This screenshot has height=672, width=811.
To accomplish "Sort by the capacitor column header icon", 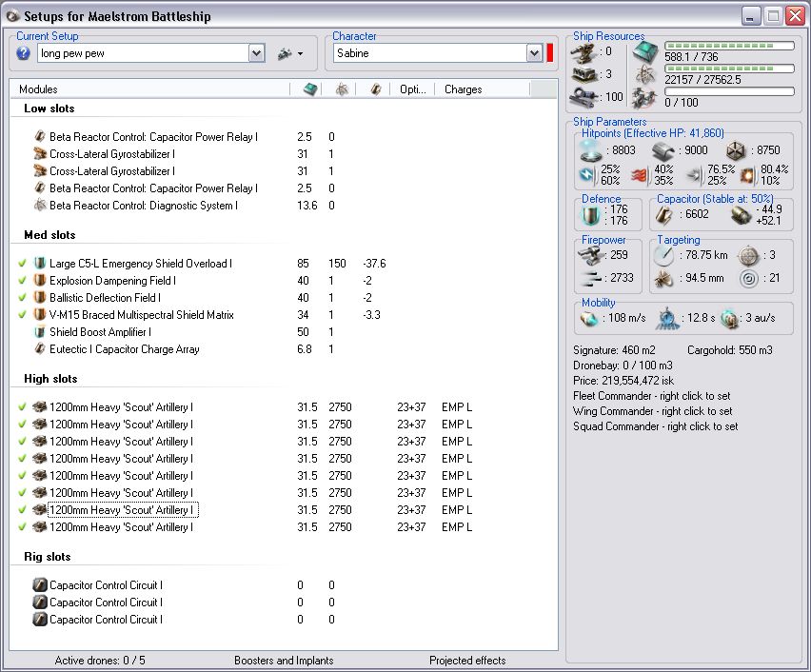I will click(x=376, y=89).
